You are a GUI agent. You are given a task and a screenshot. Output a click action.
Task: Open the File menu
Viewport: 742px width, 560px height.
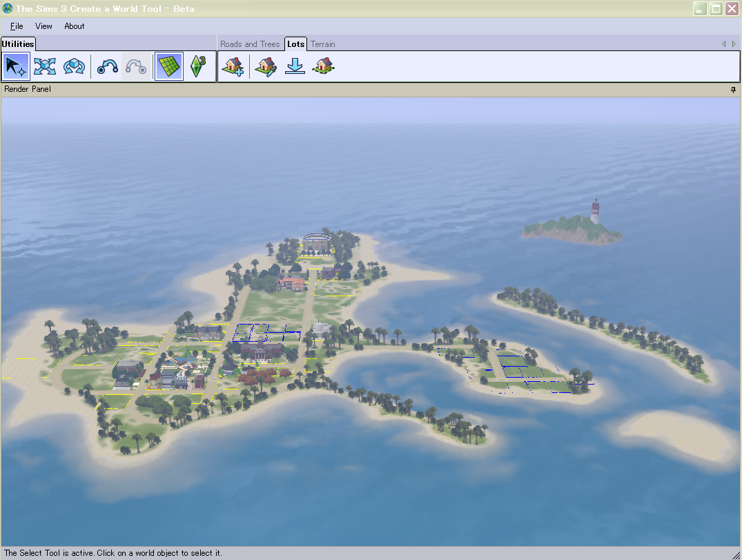point(16,26)
